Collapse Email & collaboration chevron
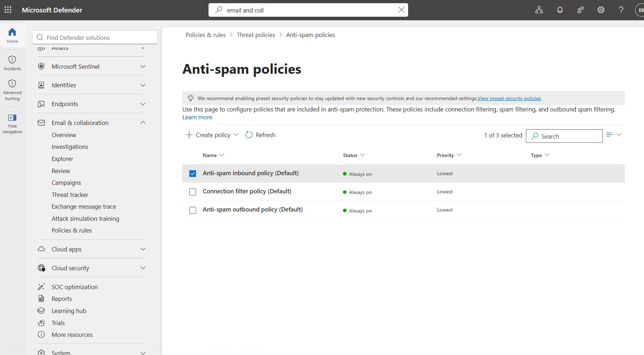The height and width of the screenshot is (355, 644). (143, 122)
